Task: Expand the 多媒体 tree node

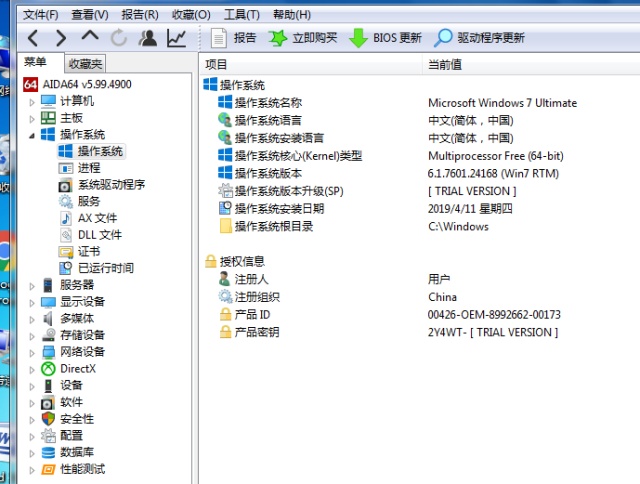Action: pyautogui.click(x=32, y=320)
